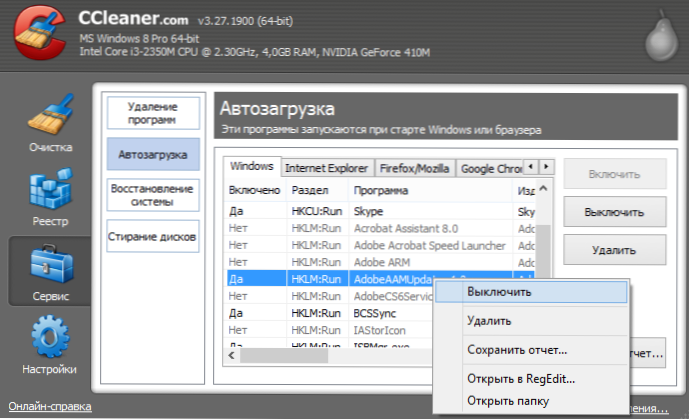Switch to the Firefox/Mozilla tab
Screen dimensions: 689x419
tap(414, 168)
